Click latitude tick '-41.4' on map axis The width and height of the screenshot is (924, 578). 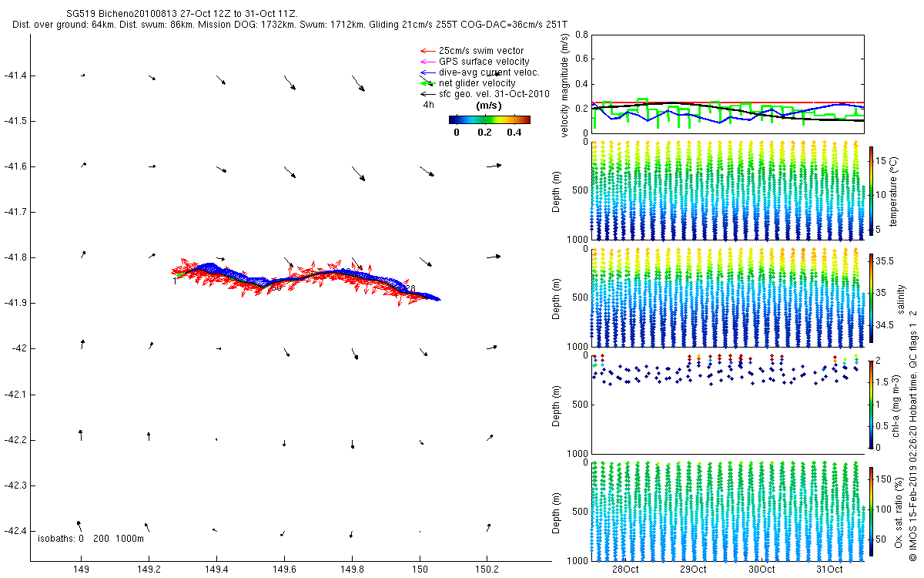[x=15, y=76]
